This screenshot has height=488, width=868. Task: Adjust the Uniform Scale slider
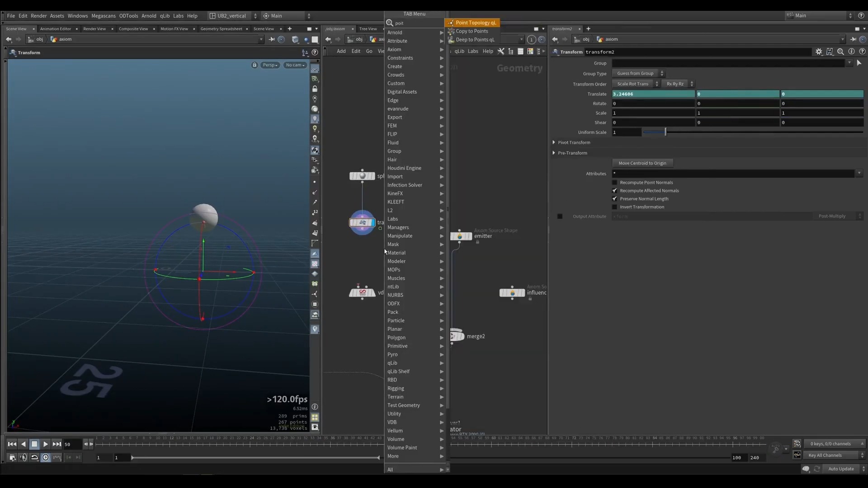(665, 132)
